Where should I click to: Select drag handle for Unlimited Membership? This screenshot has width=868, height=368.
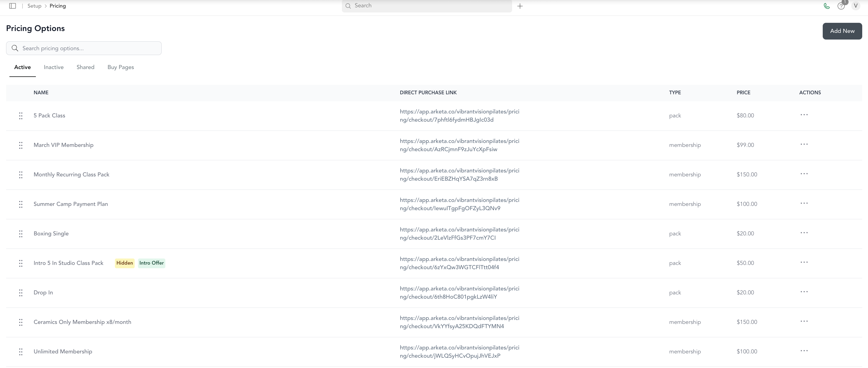tap(21, 352)
